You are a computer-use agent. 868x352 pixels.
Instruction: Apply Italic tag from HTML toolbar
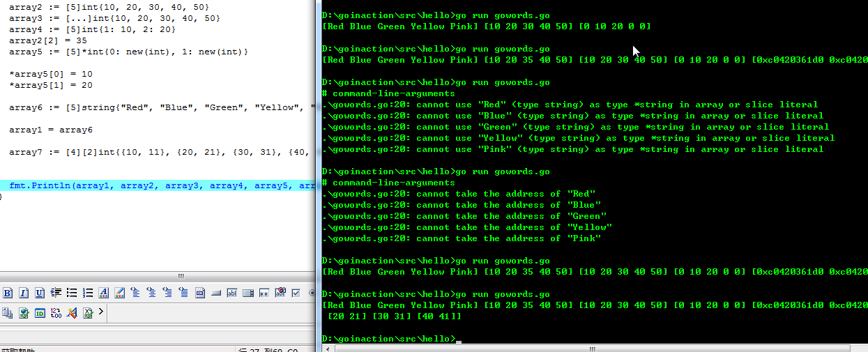click(x=24, y=293)
